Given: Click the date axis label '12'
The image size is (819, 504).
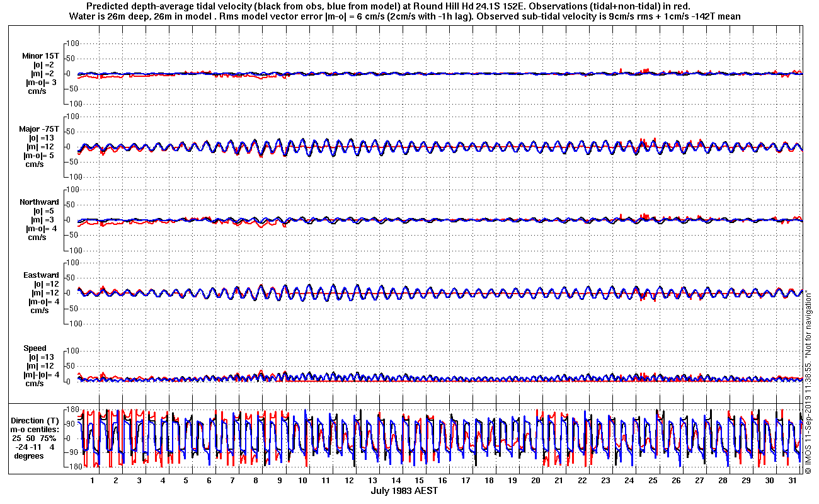Looking at the screenshot, I should (349, 480).
